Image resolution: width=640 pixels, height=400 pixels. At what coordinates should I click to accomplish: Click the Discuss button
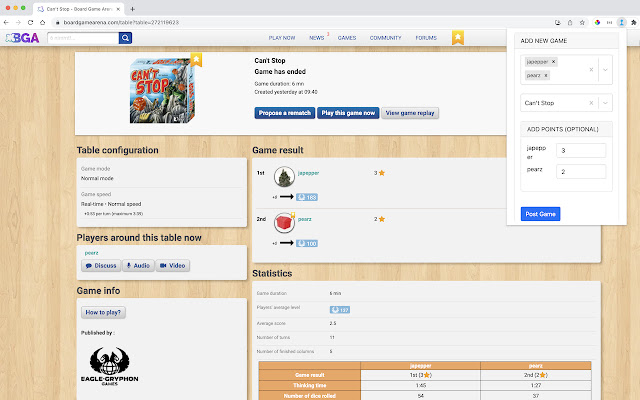(101, 266)
